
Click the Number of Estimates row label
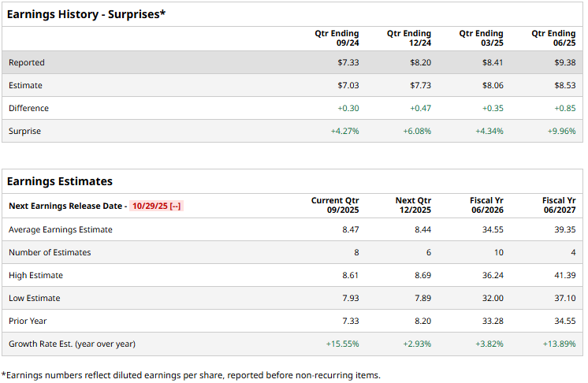tap(50, 252)
